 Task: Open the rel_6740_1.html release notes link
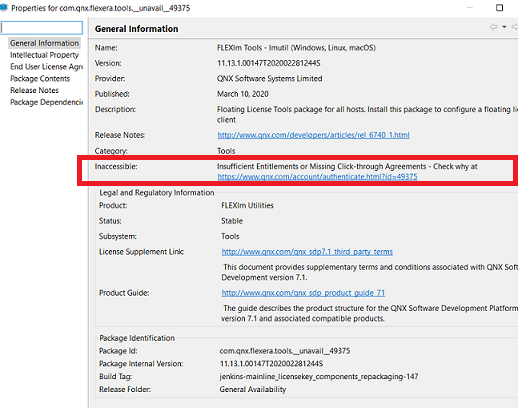pyautogui.click(x=313, y=135)
